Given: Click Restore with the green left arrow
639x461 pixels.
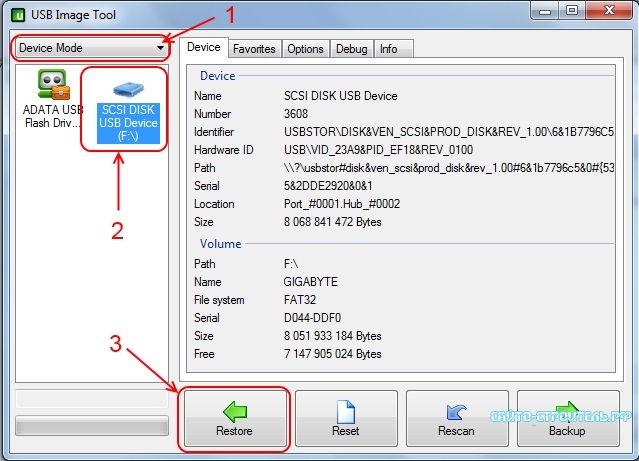Looking at the screenshot, I should click(x=234, y=418).
